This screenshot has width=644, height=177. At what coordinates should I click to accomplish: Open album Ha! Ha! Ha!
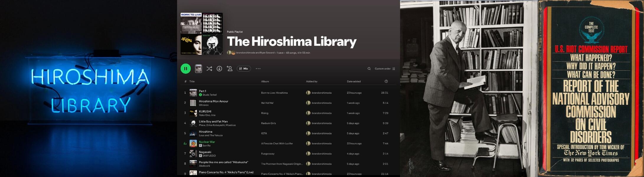click(x=267, y=103)
